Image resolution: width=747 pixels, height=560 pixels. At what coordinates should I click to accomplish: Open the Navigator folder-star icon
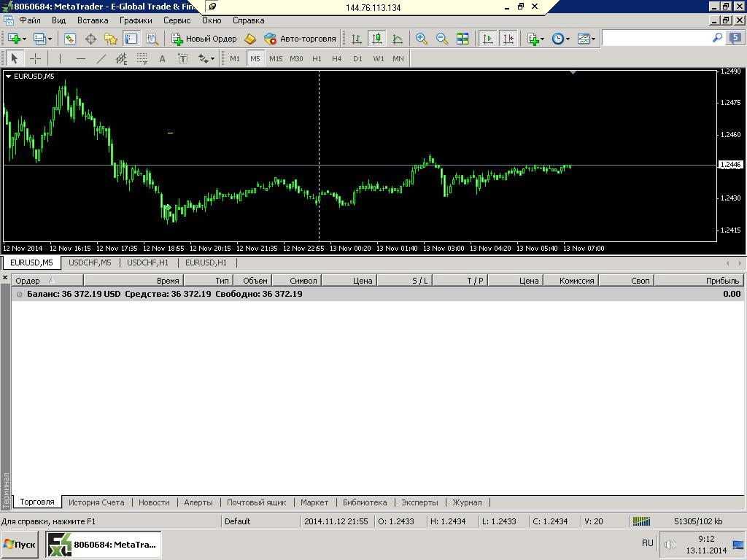coord(111,39)
